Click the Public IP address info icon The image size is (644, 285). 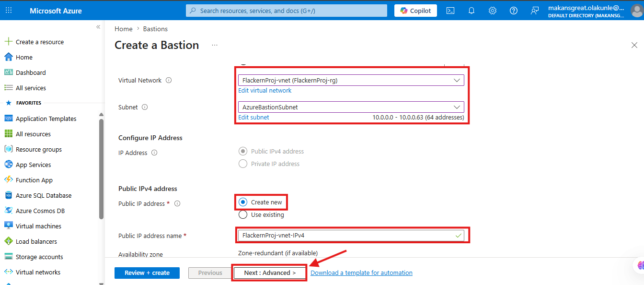coord(177,203)
